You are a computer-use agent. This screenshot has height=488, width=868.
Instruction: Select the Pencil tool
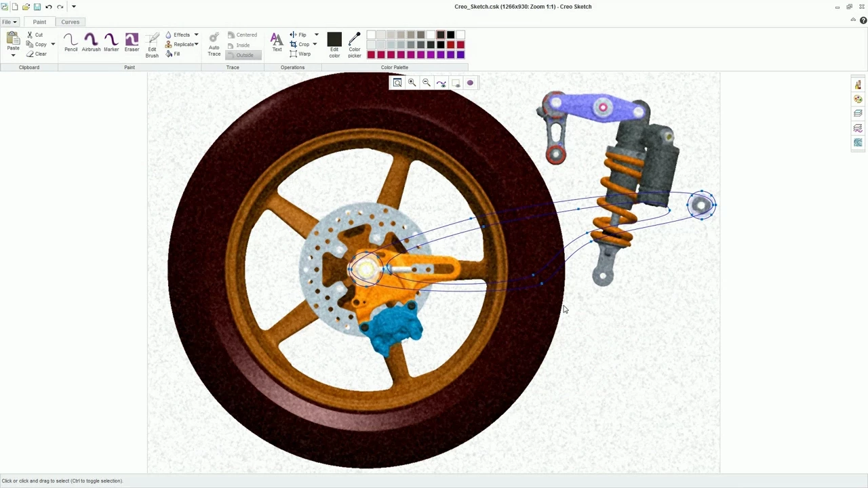coord(71,42)
